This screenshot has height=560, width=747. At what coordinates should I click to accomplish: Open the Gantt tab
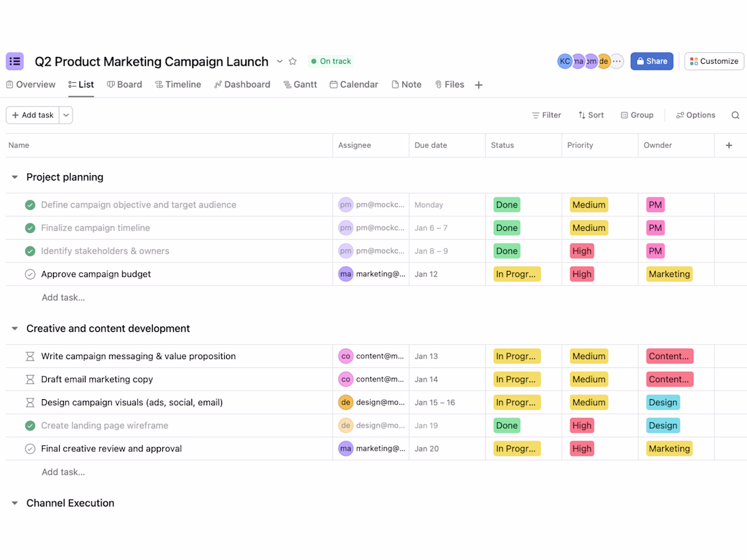coord(300,85)
